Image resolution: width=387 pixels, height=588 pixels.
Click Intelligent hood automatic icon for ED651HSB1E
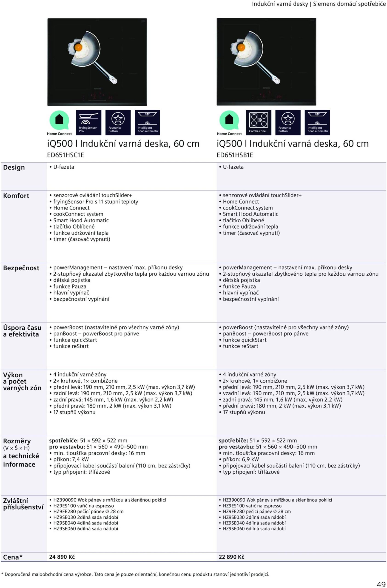pyautogui.click(x=317, y=123)
